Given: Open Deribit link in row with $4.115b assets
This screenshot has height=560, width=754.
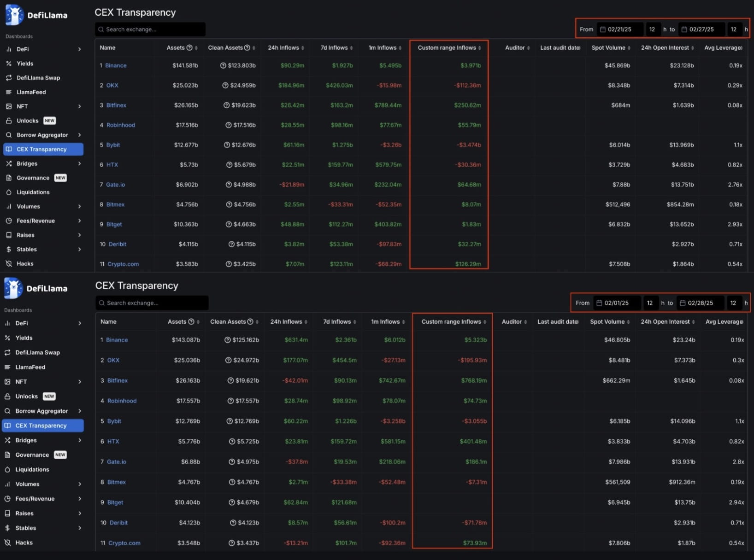Looking at the screenshot, I should [118, 244].
